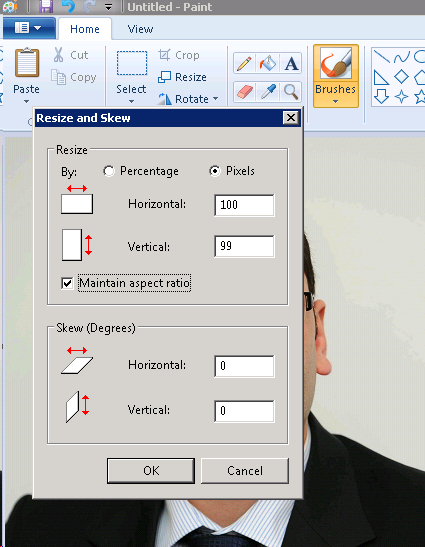425x547 pixels.
Task: Select the Fill with color bucket tool
Action: point(267,64)
